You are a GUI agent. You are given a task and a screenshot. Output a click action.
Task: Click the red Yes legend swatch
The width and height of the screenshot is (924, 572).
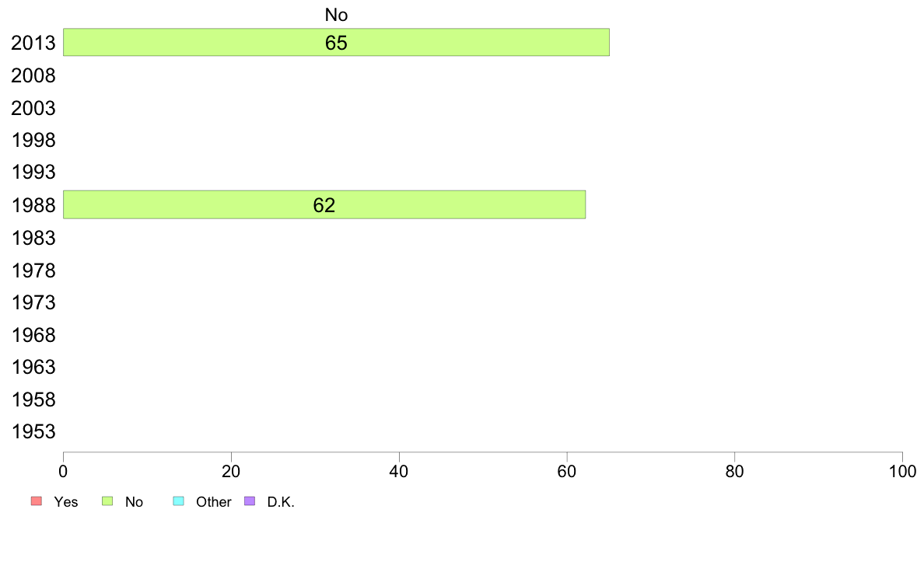37,500
